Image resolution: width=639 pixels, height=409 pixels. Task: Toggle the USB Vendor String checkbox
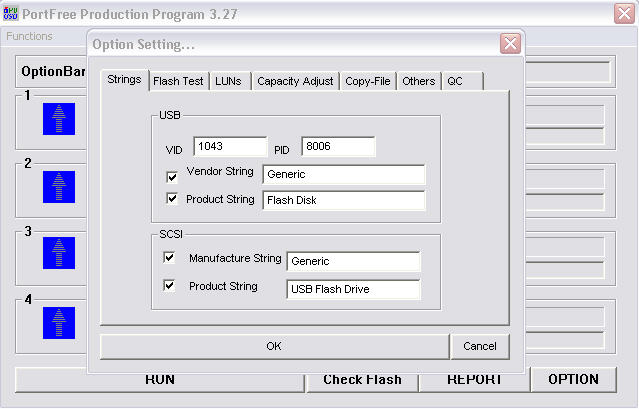pyautogui.click(x=172, y=177)
